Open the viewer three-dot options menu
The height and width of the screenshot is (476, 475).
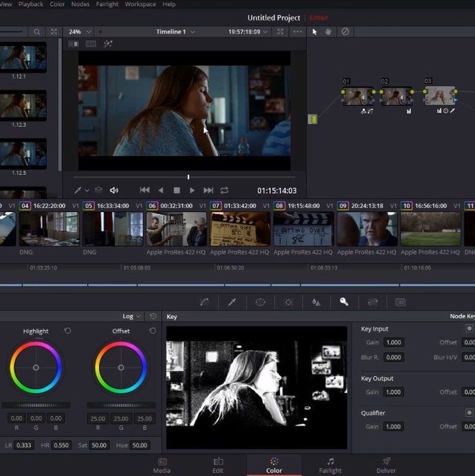click(x=297, y=31)
